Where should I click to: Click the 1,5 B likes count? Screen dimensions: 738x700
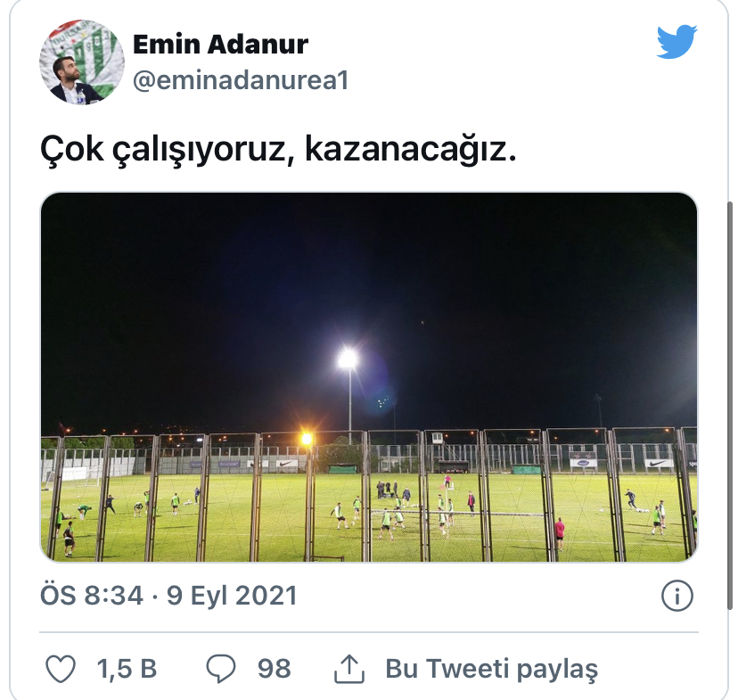127,669
